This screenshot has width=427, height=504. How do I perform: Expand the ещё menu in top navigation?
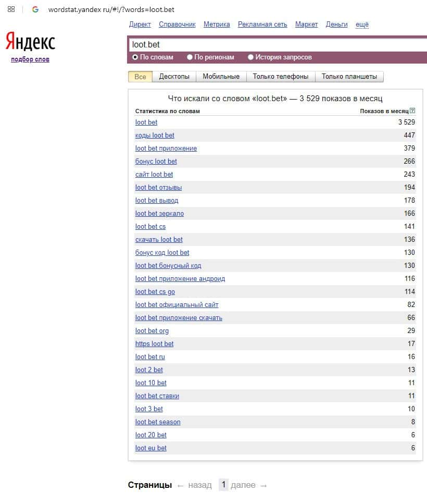click(x=362, y=24)
